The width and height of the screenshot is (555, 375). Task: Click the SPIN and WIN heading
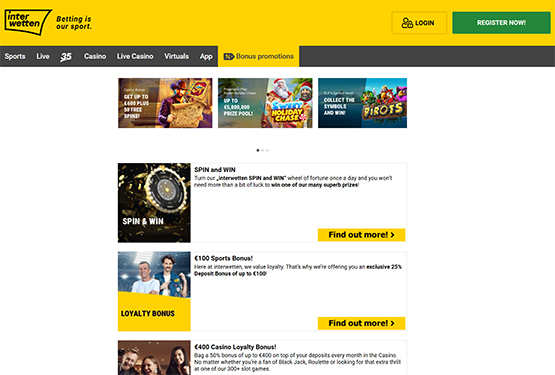pos(215,170)
